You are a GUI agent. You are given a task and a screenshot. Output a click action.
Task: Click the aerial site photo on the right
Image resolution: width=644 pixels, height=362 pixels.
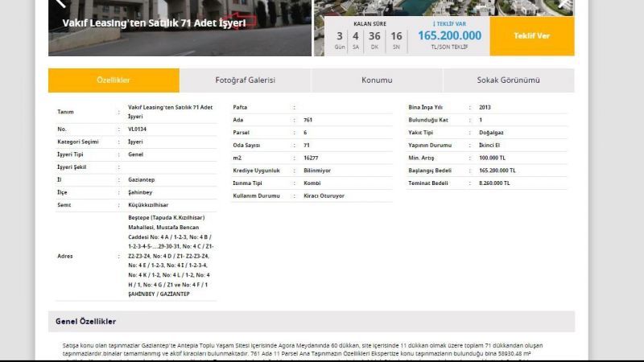pyautogui.click(x=443, y=7)
